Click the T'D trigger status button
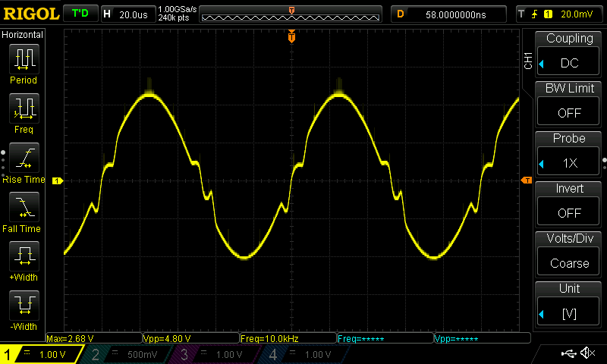The width and height of the screenshot is (607, 364). click(x=79, y=14)
